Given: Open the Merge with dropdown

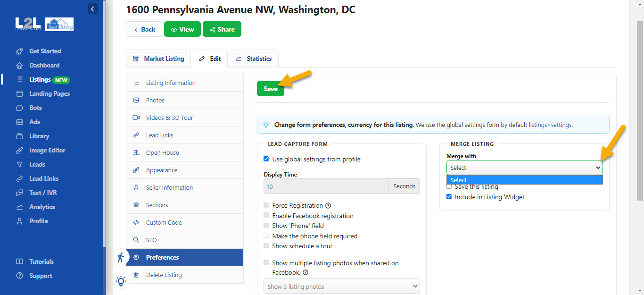Looking at the screenshot, I should click(524, 168).
